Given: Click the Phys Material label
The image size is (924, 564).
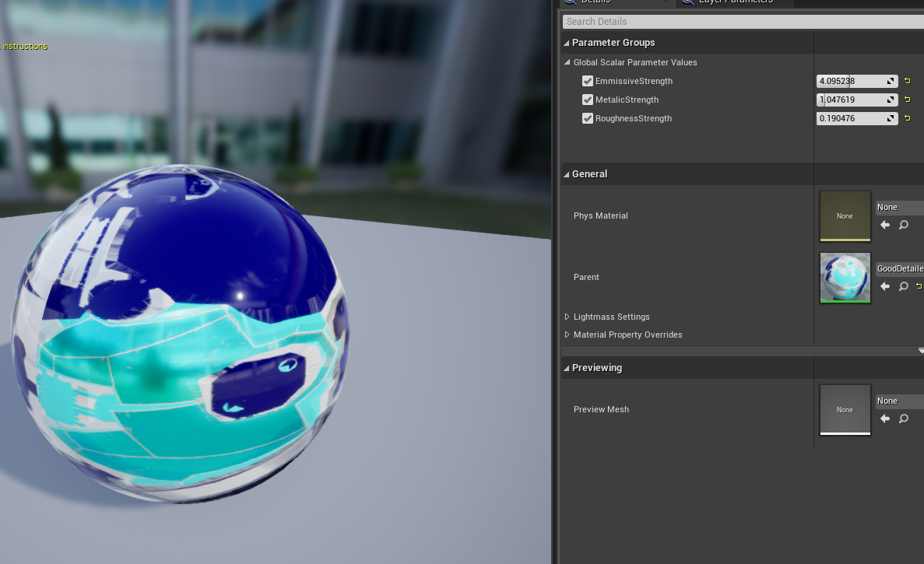Looking at the screenshot, I should tap(600, 216).
